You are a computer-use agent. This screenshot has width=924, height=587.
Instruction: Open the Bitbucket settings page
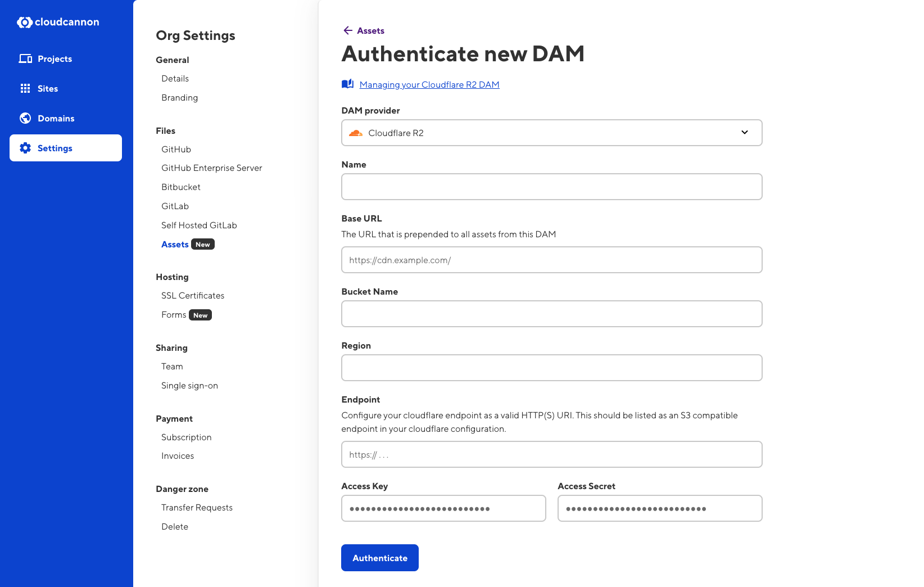click(x=180, y=187)
